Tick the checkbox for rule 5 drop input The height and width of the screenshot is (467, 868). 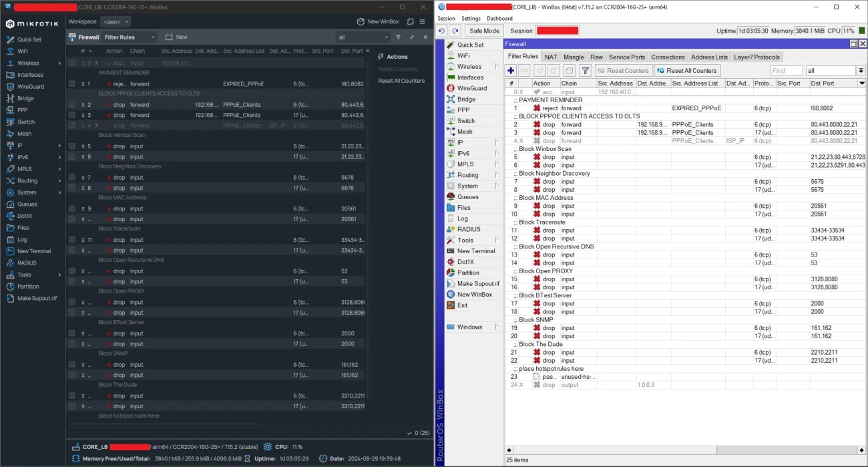point(71,146)
